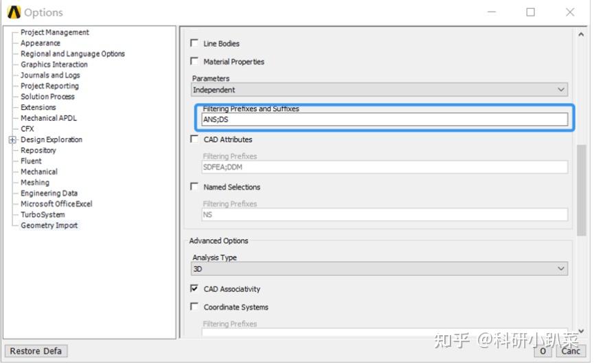
Task: Click the Cancel button
Action: coord(571,351)
